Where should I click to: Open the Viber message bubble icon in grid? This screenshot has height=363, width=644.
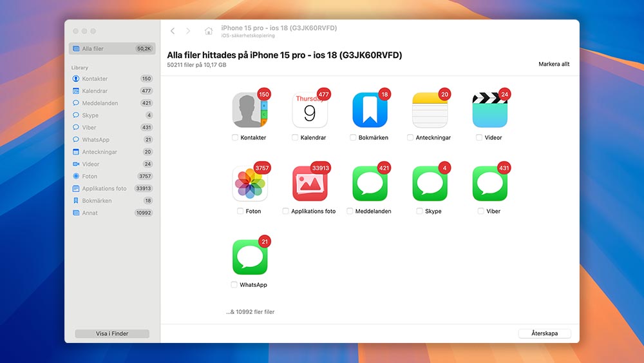click(x=489, y=184)
